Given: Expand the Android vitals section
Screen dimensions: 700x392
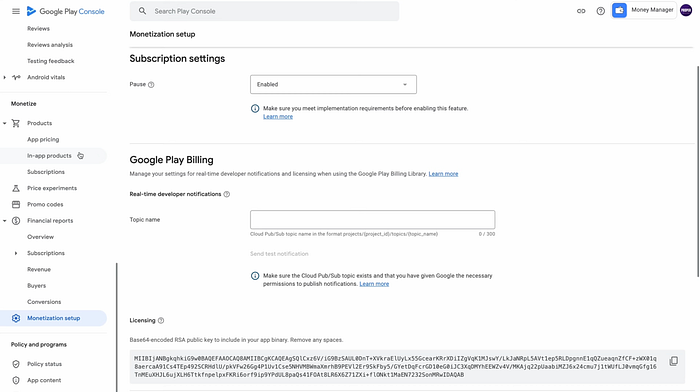Looking at the screenshot, I should [x=4, y=77].
